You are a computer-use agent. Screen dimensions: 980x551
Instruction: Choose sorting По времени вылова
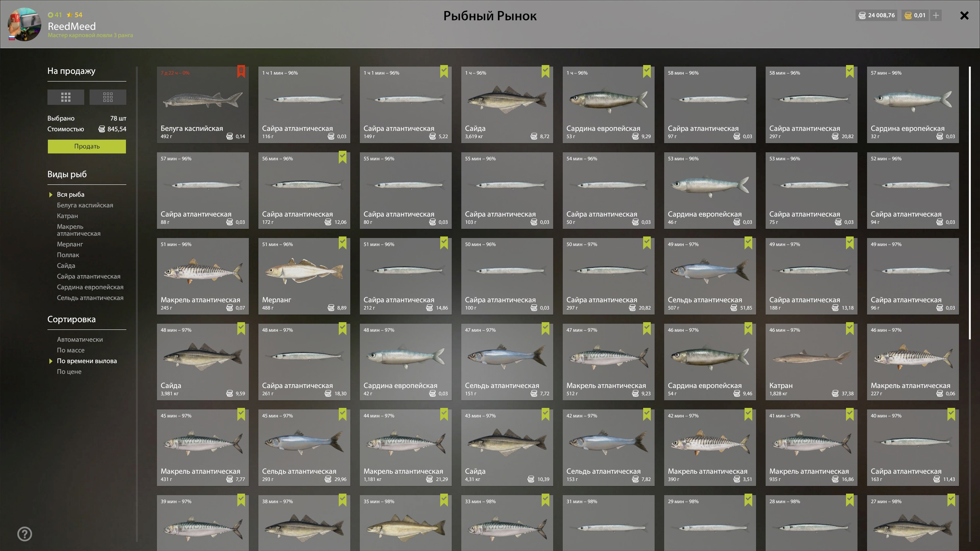tap(87, 361)
